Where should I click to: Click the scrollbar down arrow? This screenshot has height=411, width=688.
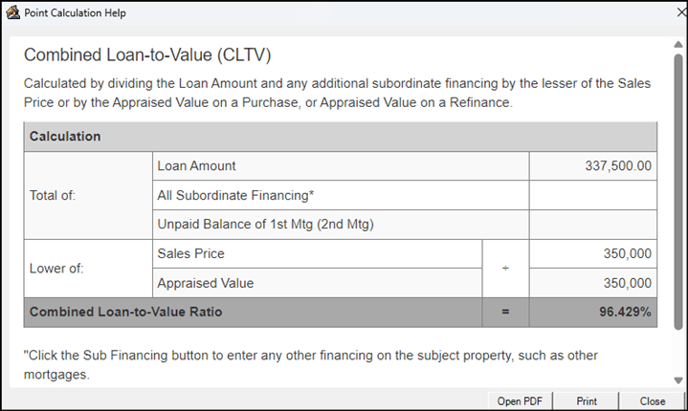tap(678, 380)
